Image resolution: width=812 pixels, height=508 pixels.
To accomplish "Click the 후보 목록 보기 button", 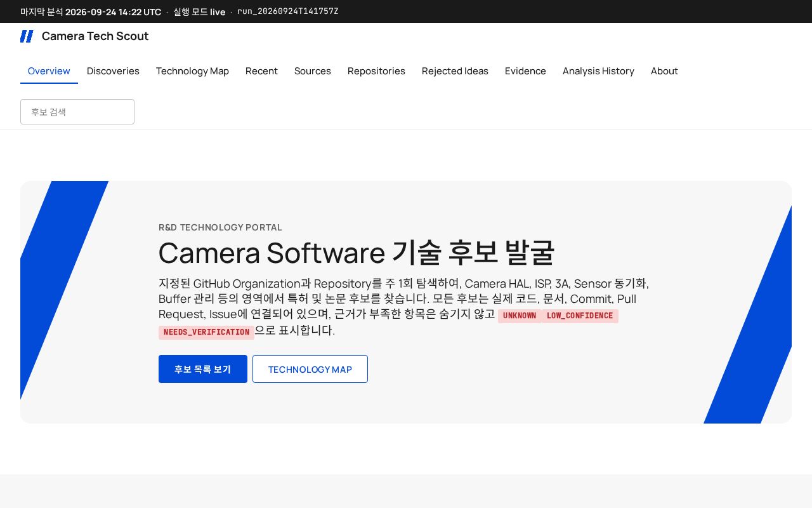I will pos(203,369).
